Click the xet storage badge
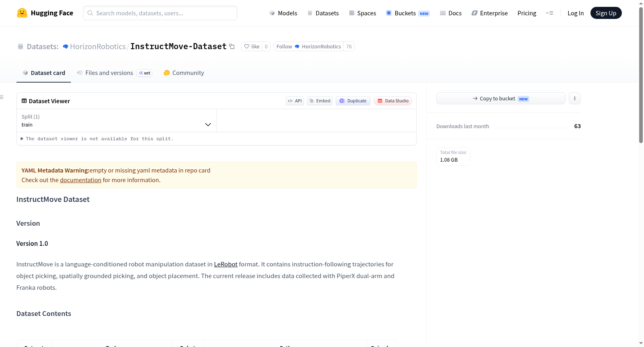 (x=144, y=73)
